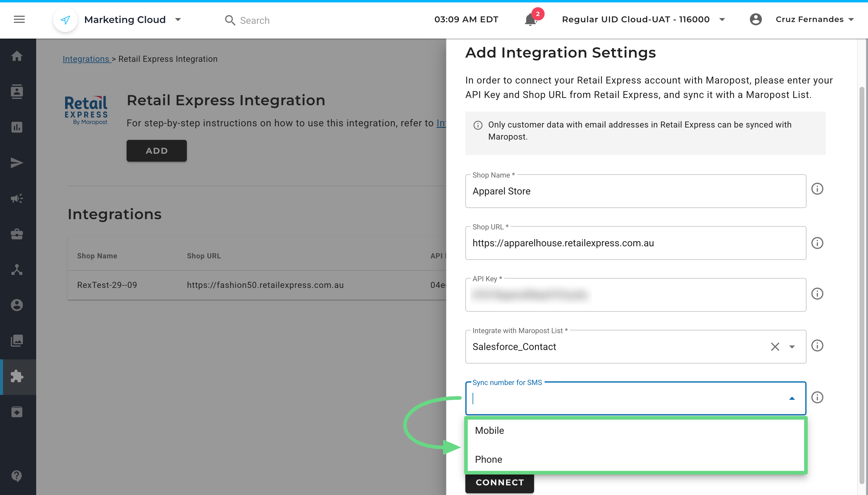Image resolution: width=868 pixels, height=495 pixels.
Task: Open the Reports bar chart sidebar icon
Action: (x=17, y=127)
